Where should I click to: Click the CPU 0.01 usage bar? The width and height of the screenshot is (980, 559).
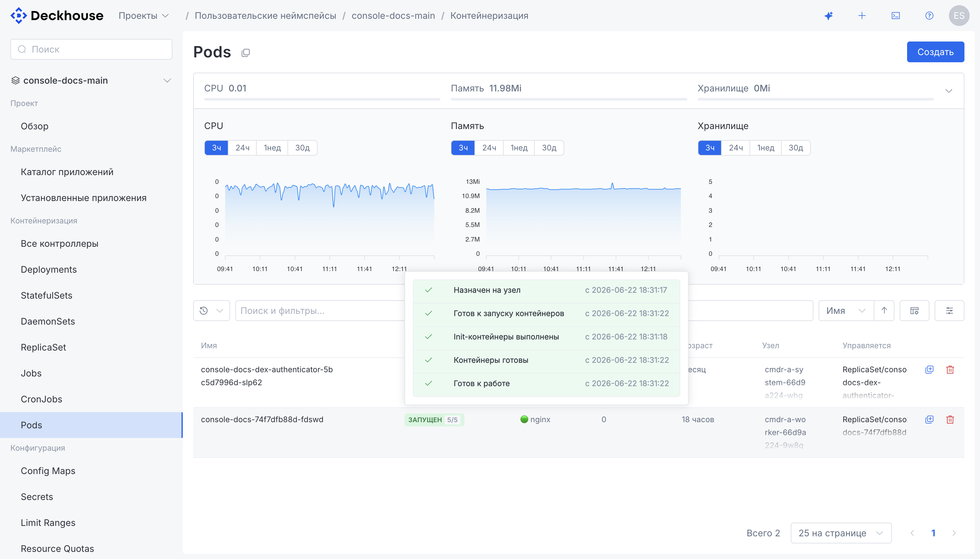coord(322,99)
